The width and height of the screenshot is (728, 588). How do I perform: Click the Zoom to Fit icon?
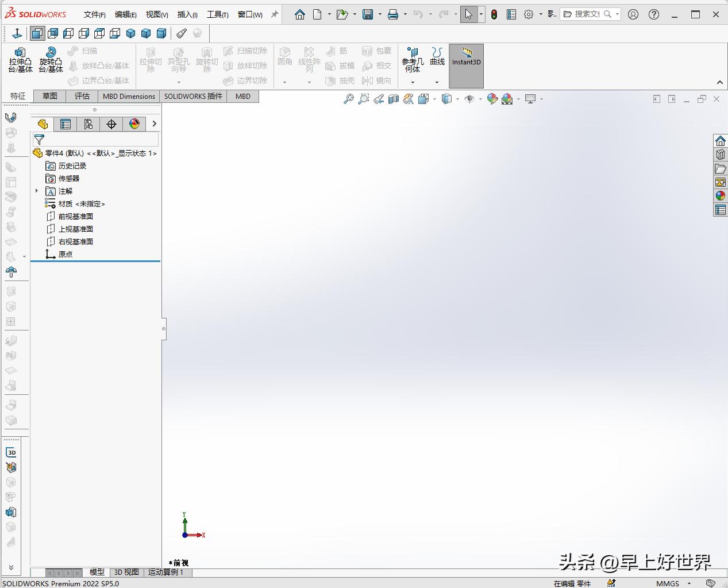[x=348, y=99]
